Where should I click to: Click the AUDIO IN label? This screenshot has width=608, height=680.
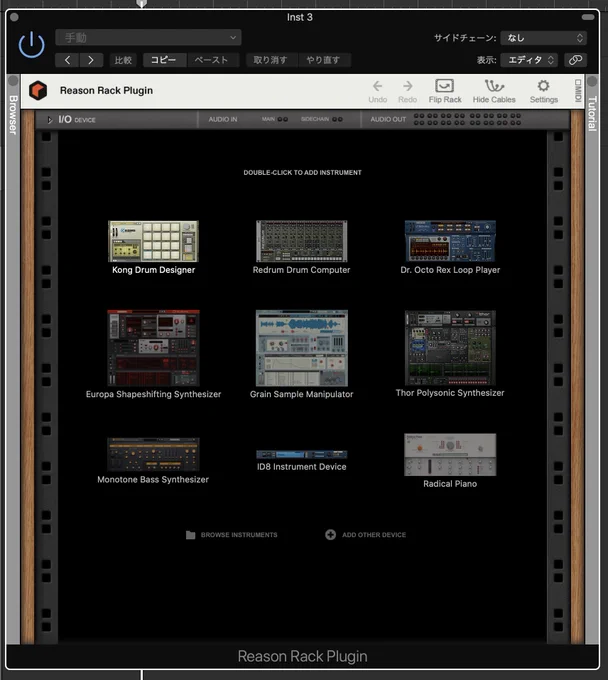point(223,119)
